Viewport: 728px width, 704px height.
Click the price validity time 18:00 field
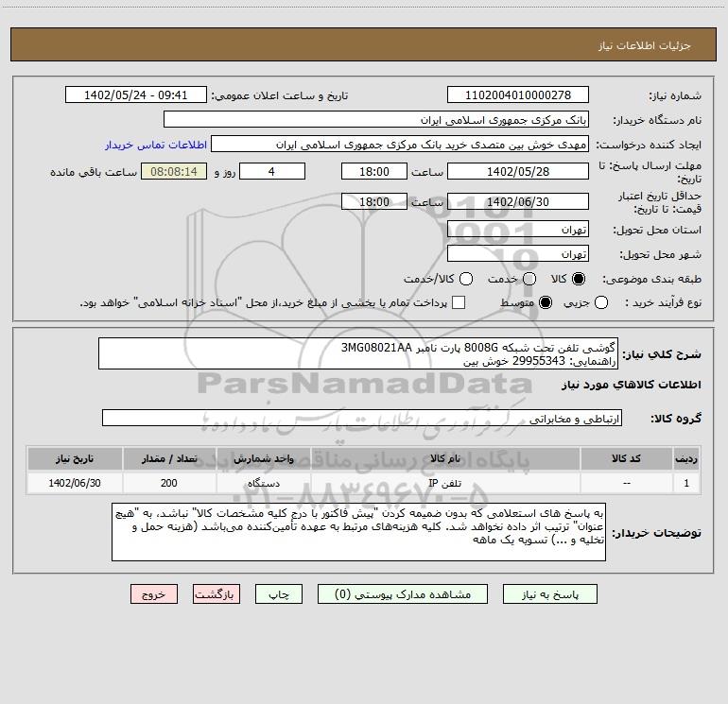click(374, 202)
